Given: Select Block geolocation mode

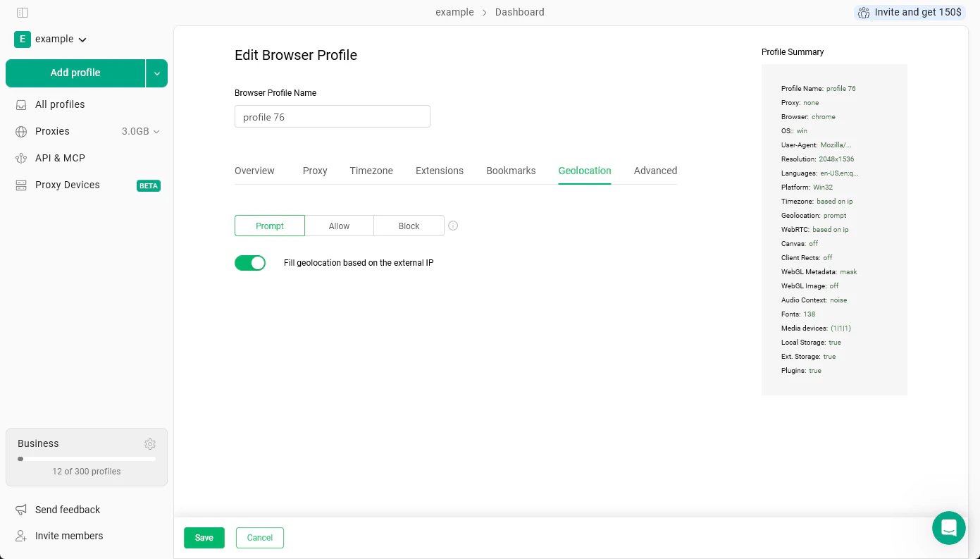Looking at the screenshot, I should [x=409, y=226].
